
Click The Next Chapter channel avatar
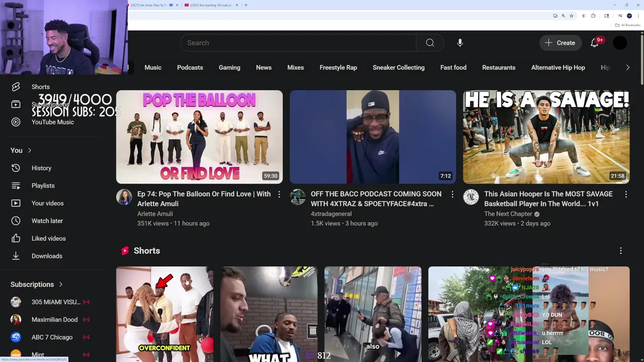471,197
